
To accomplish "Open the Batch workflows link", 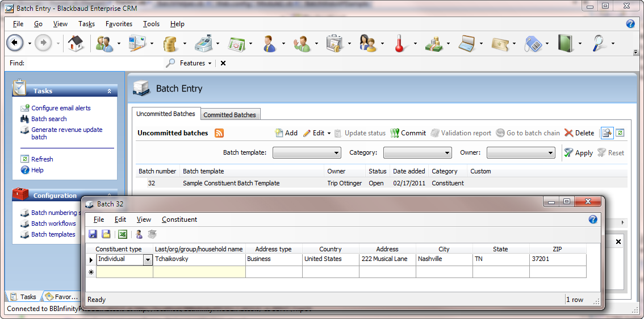I will pos(53,223).
